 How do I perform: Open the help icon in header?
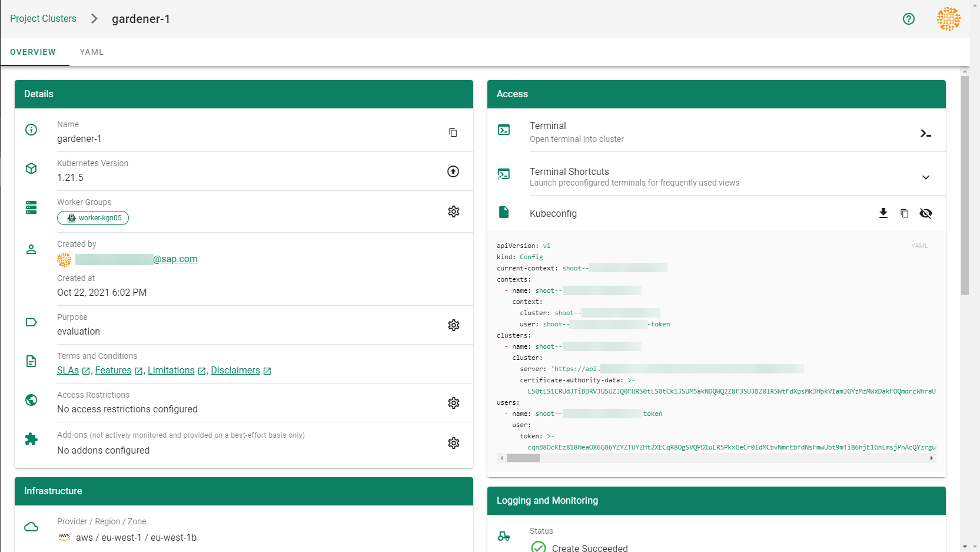click(909, 19)
